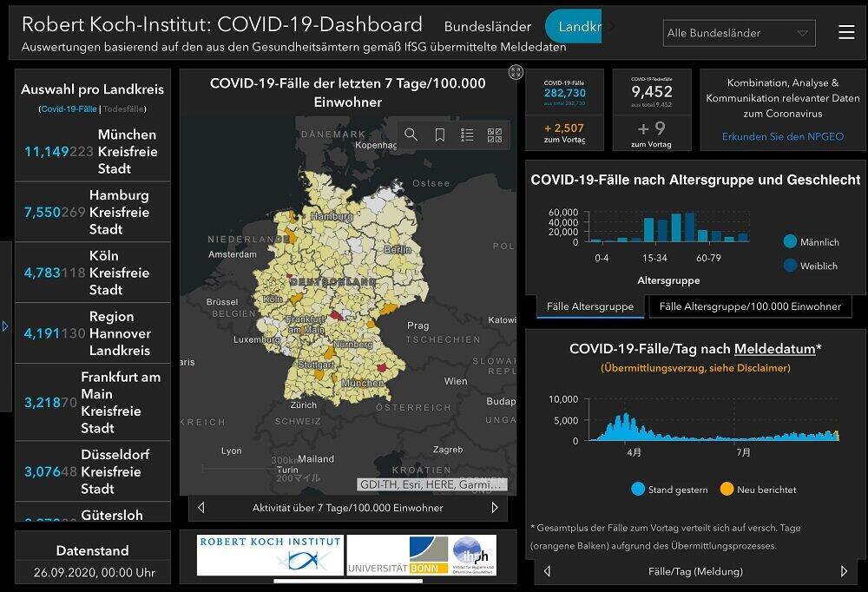Advance to next Fälle/Tag chart
Screen dimensions: 868x592
pyautogui.click(x=844, y=571)
